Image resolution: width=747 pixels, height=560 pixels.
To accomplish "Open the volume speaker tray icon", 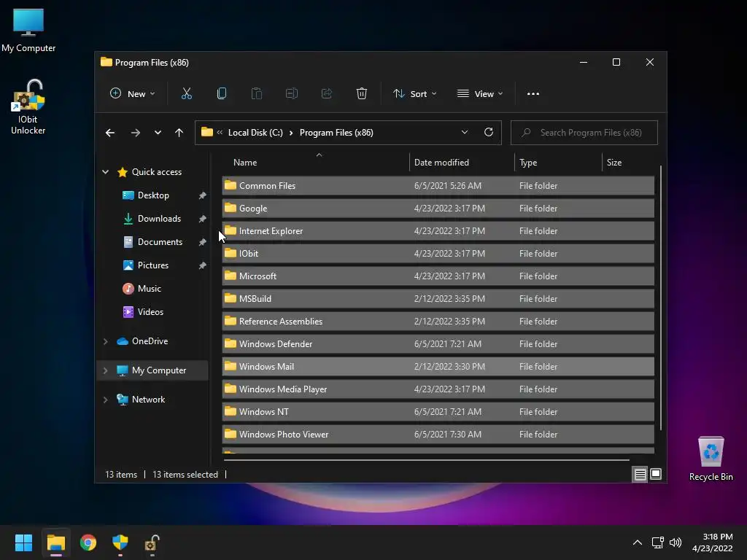I will click(675, 542).
